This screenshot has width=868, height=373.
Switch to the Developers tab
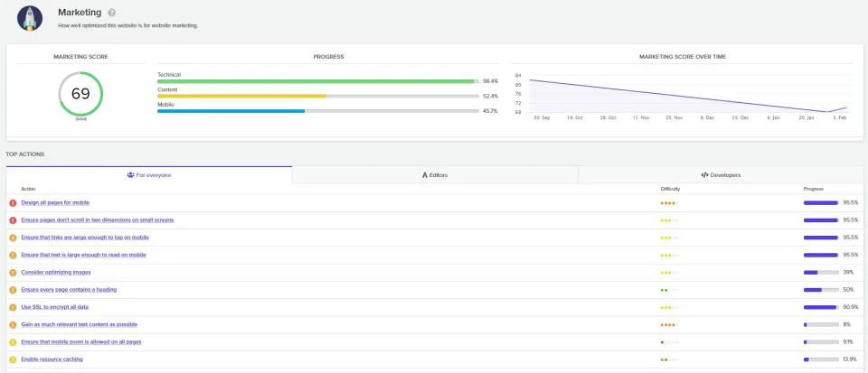(721, 174)
